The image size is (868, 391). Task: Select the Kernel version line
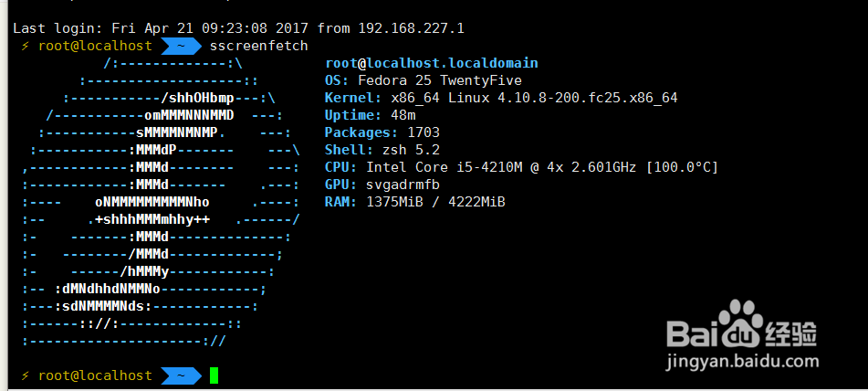click(501, 98)
